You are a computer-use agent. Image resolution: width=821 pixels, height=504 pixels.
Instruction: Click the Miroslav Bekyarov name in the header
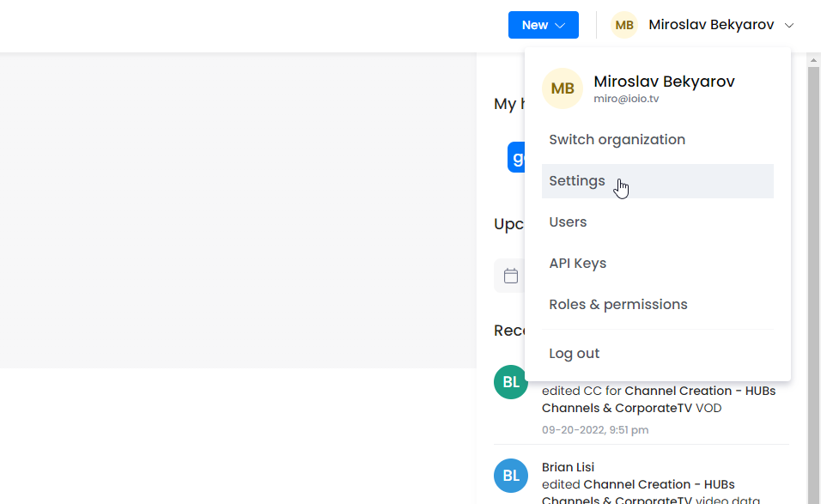[x=711, y=25]
